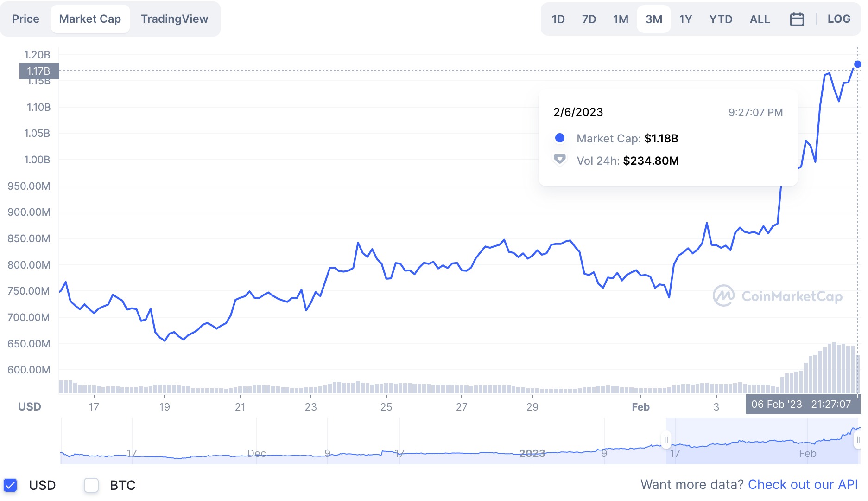Click the $234.80M volume value
Screen dimensions: 868x501
click(x=651, y=161)
